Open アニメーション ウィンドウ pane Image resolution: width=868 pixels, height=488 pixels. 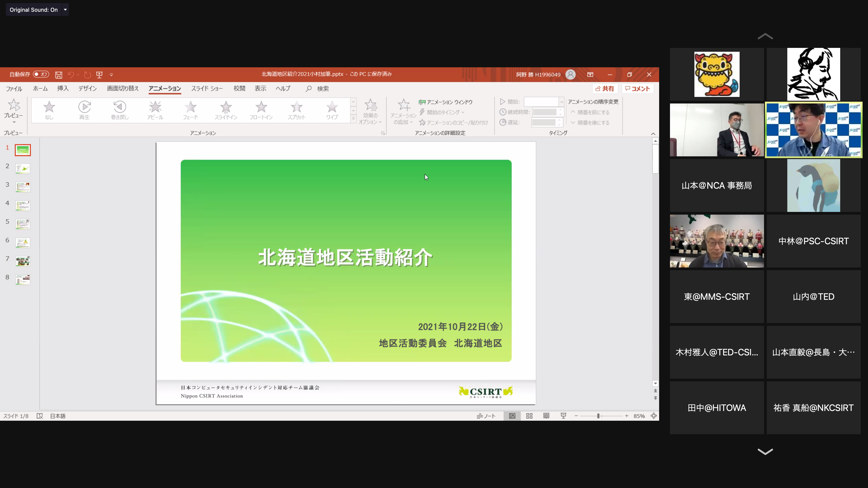point(446,102)
